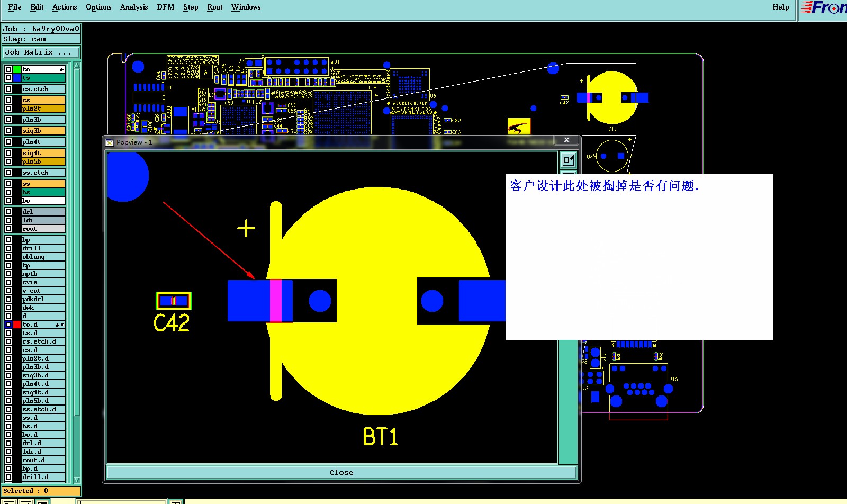Select layer row rout.d
This screenshot has width=847, height=504.
click(x=43, y=460)
